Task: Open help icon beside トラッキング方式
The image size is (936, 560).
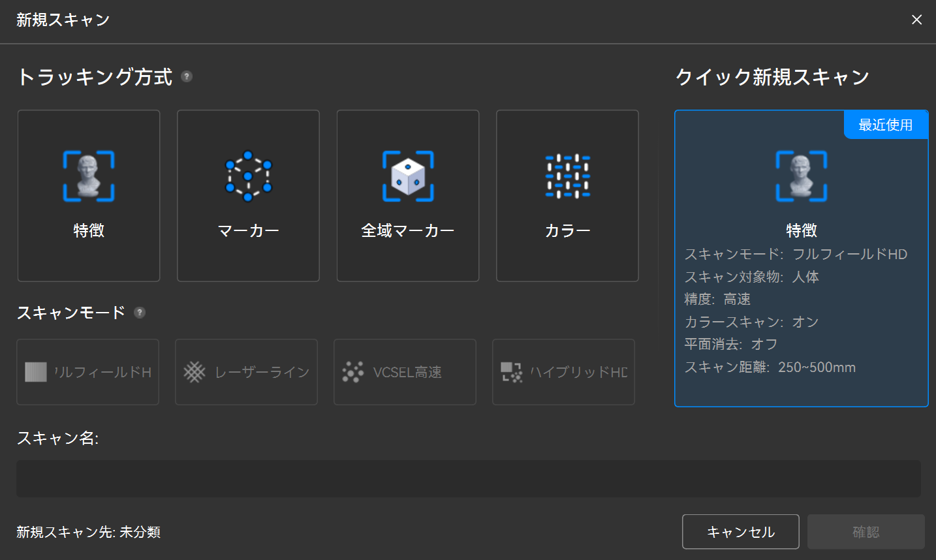Action: (187, 76)
